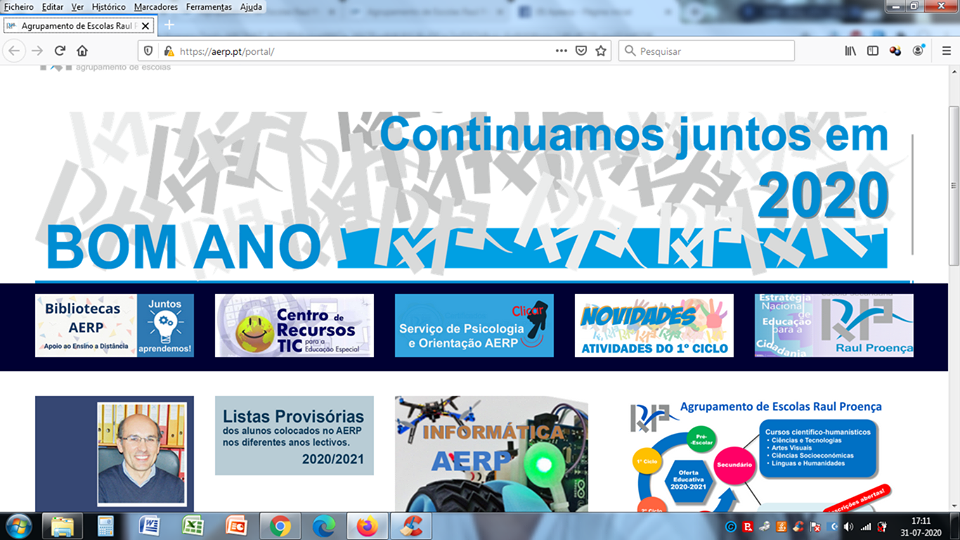Open the Ferramentas menu
The image size is (960, 540).
point(209,7)
